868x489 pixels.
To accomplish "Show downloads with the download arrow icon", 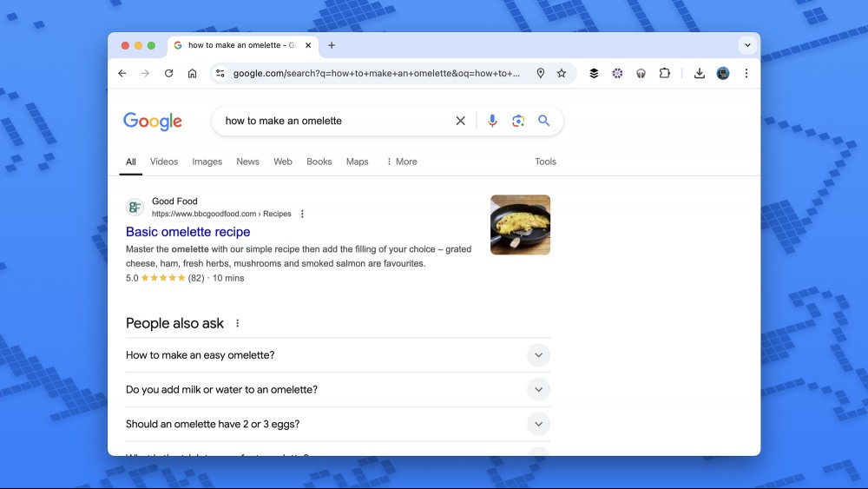I will coord(699,73).
